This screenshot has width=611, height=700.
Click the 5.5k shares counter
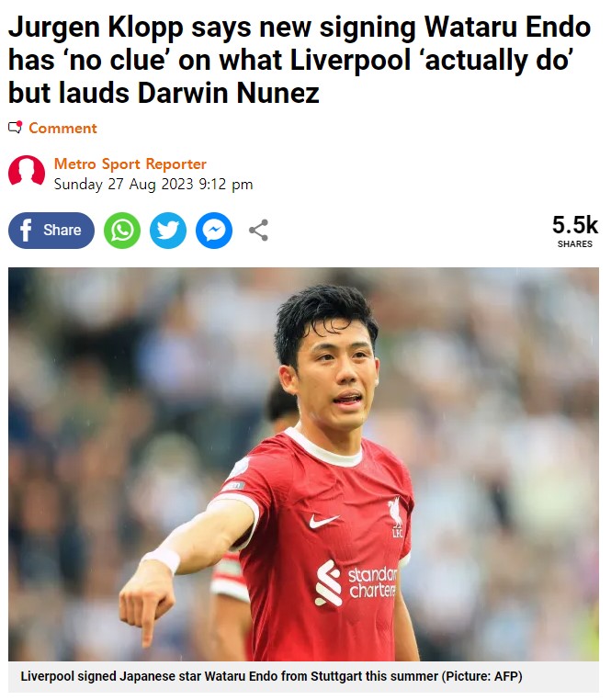coord(575,224)
